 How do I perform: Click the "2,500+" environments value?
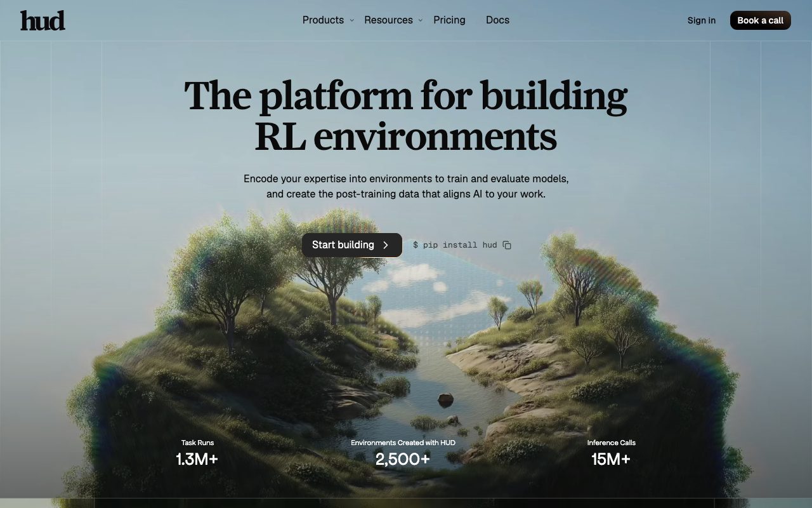[x=403, y=459]
